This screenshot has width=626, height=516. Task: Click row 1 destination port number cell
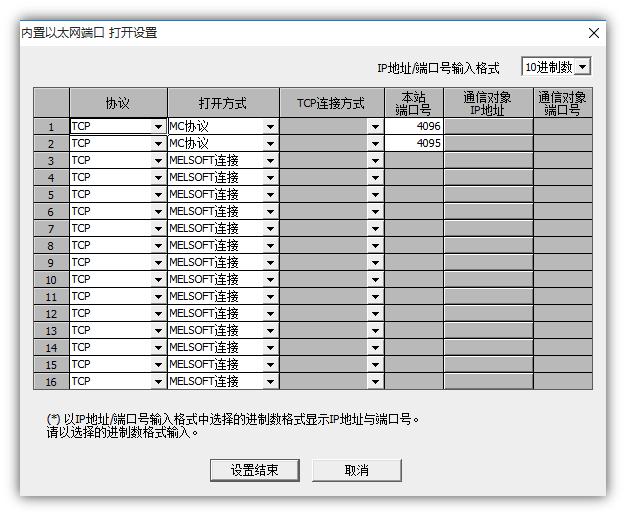(x=563, y=126)
